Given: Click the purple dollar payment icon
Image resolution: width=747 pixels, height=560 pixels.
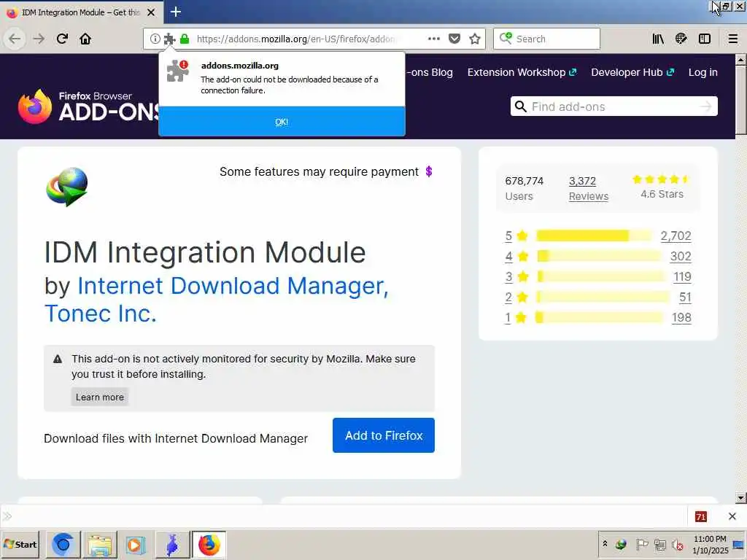Looking at the screenshot, I should [429, 171].
